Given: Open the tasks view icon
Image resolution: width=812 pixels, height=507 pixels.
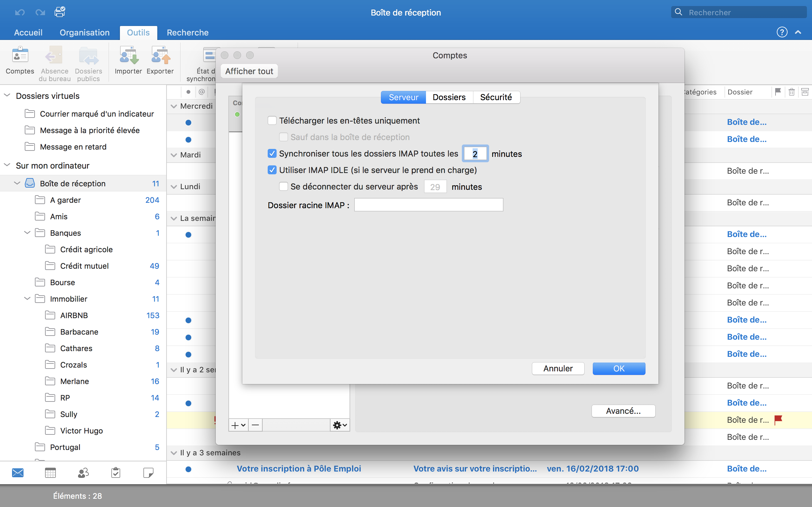Looking at the screenshot, I should (116, 473).
